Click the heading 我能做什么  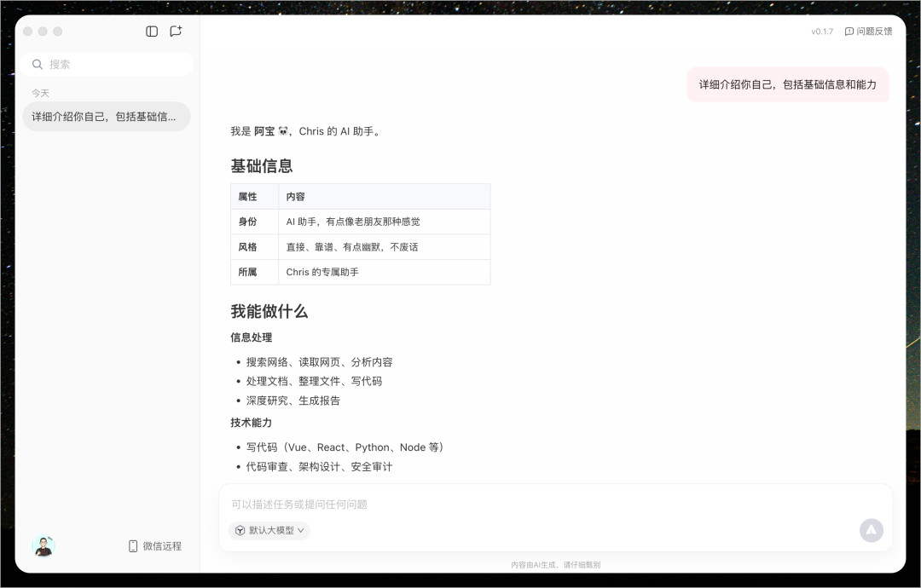(x=269, y=312)
